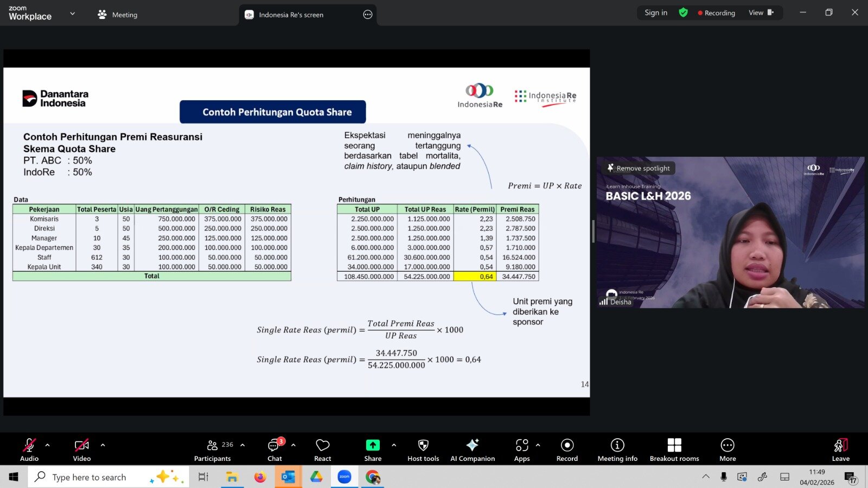Click the React heart icon
This screenshot has width=868, height=488.
[322, 450]
